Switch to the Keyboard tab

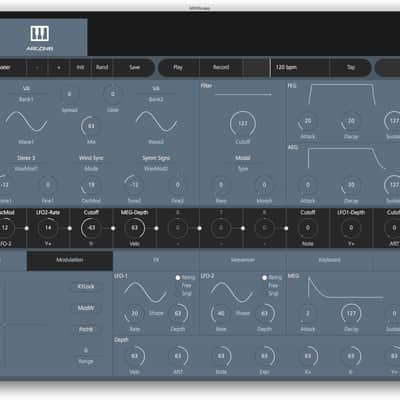point(329,260)
